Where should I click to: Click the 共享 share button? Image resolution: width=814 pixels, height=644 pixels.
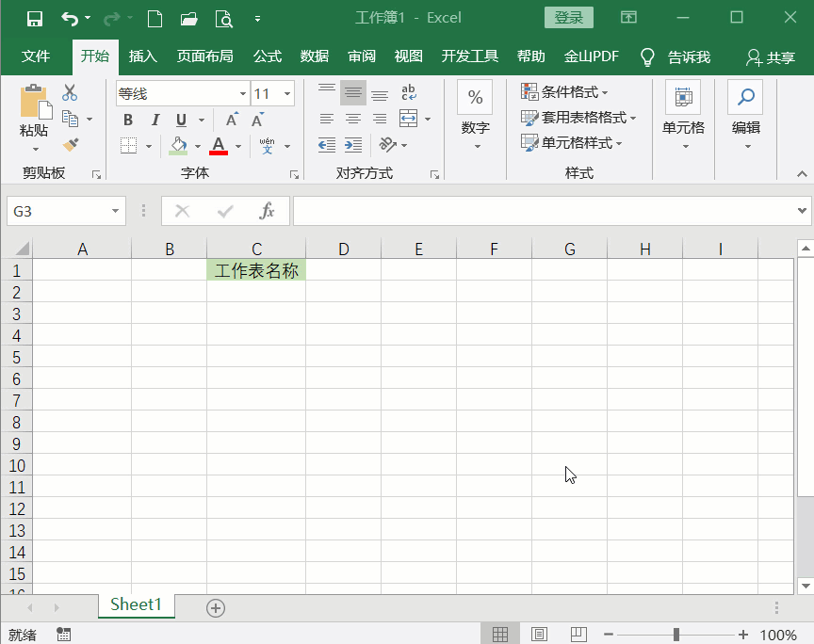tap(771, 57)
